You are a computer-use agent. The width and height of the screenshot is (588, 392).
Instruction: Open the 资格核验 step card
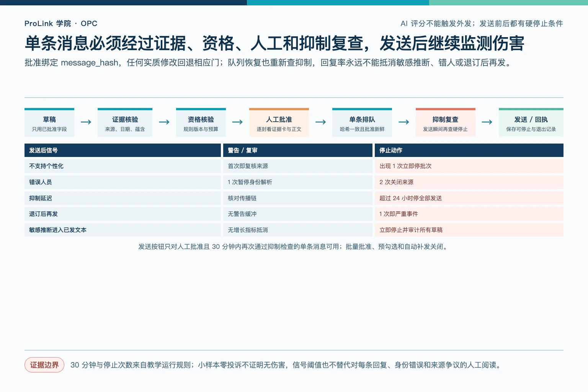pos(201,122)
